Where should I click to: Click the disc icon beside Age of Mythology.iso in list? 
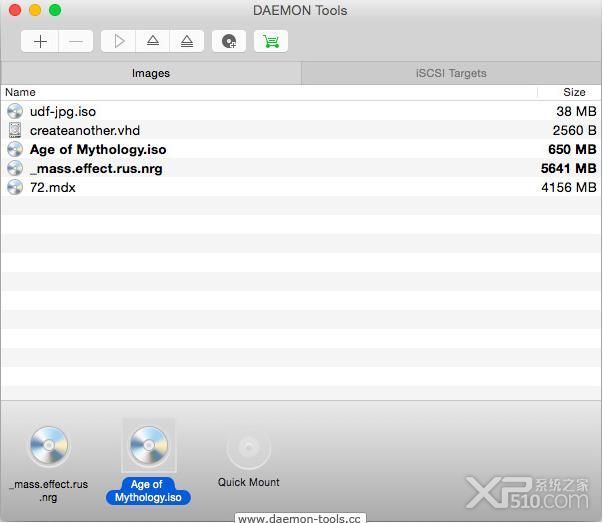pyautogui.click(x=15, y=149)
